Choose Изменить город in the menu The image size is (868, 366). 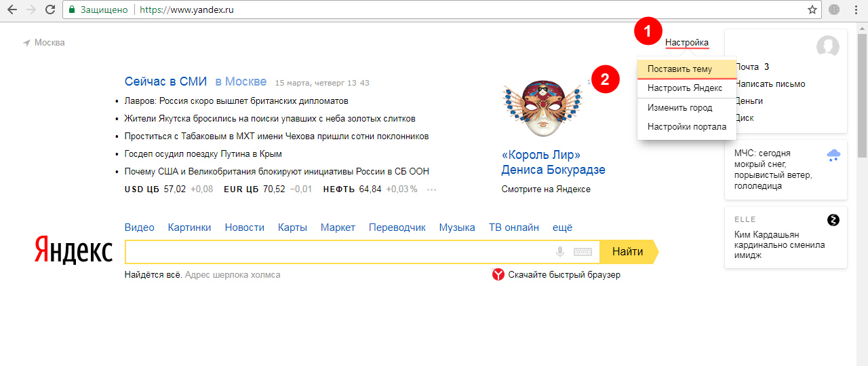(x=687, y=108)
